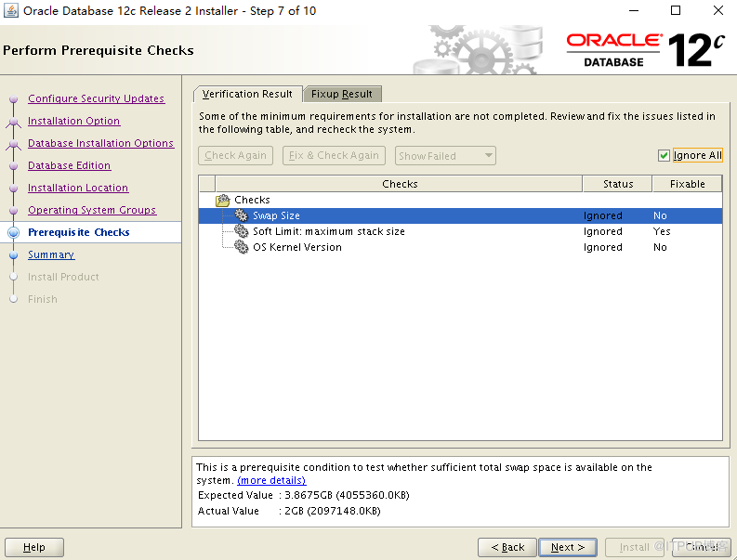Click the Database Edition step bullet

click(14, 165)
